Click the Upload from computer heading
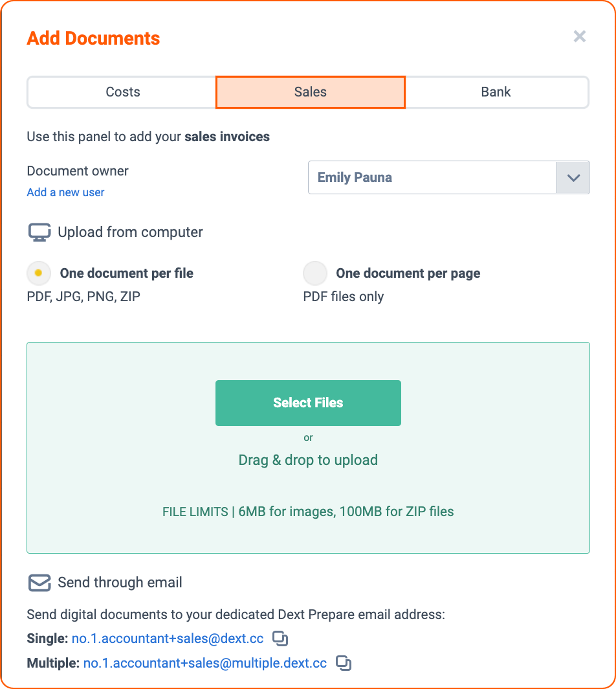The width and height of the screenshot is (616, 689). point(131,232)
